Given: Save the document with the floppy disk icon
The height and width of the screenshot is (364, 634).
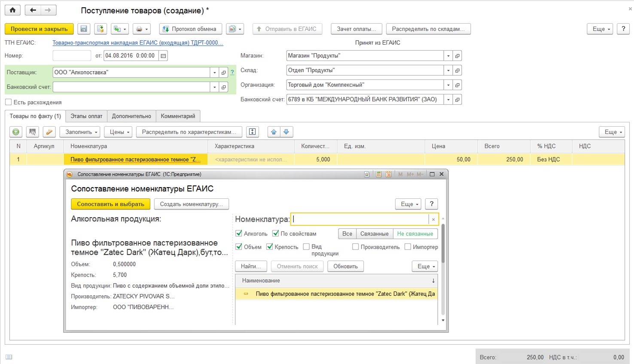Looking at the screenshot, I should pos(84,29).
